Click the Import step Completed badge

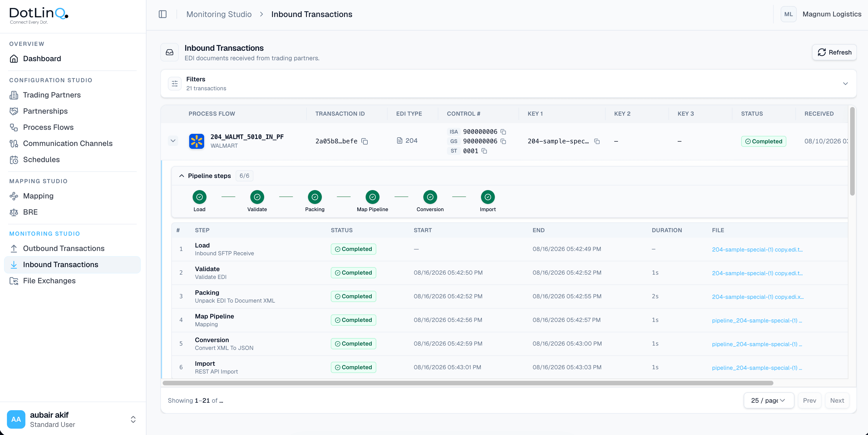click(x=353, y=367)
